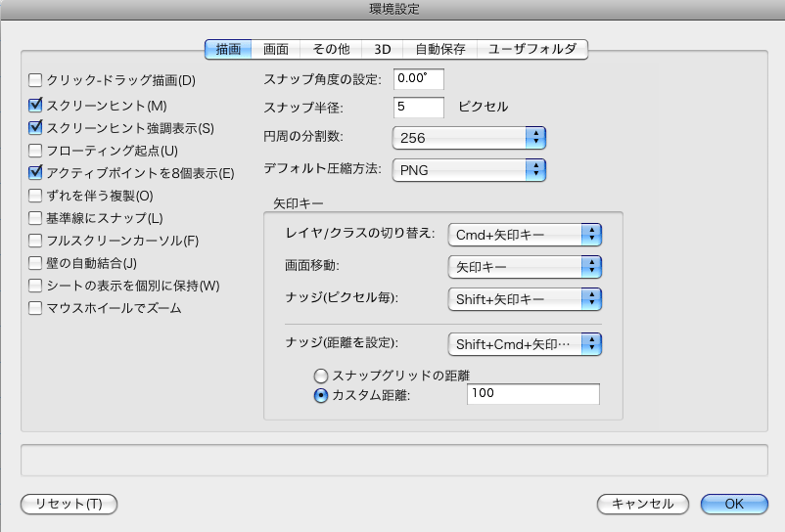The width and height of the screenshot is (785, 532).
Task: Click the キャンセル button
Action: pyautogui.click(x=642, y=504)
